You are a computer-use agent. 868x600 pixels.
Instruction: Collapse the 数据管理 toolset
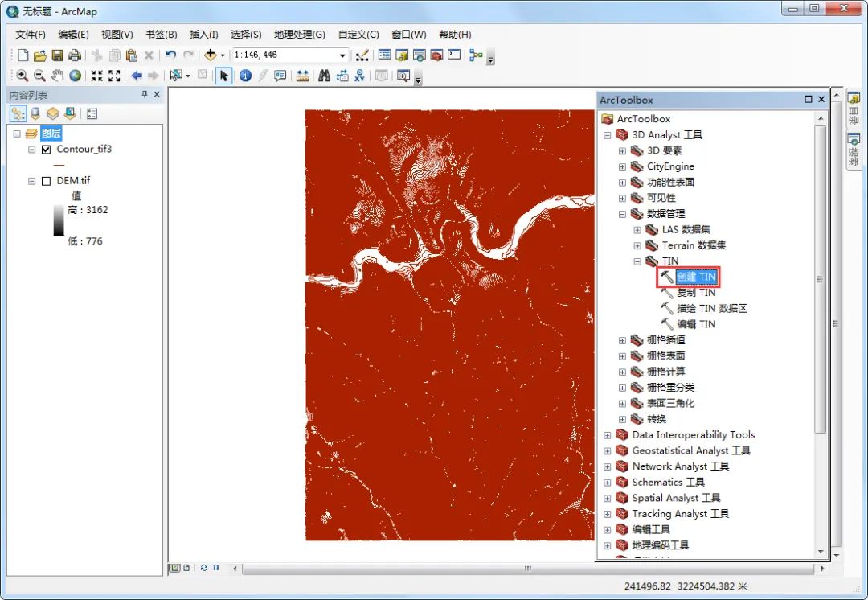(x=622, y=214)
